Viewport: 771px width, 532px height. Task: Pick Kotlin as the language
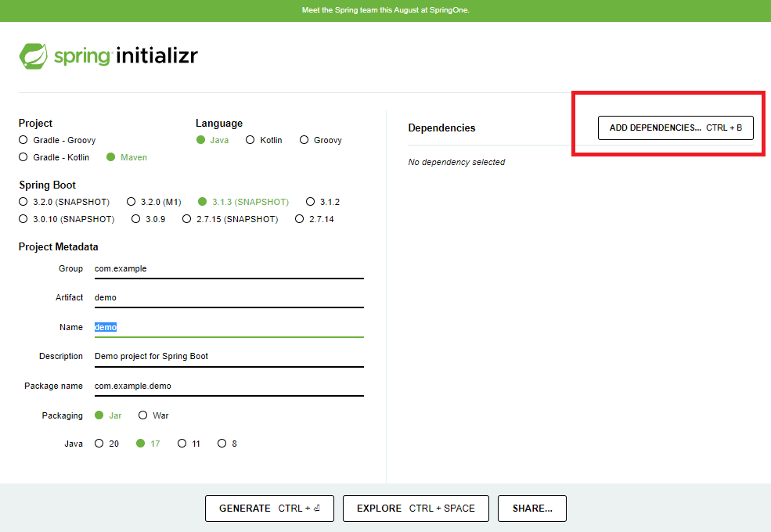264,140
